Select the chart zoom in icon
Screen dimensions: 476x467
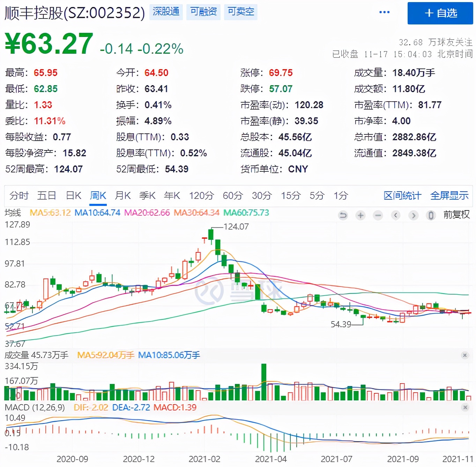[x=360, y=215]
